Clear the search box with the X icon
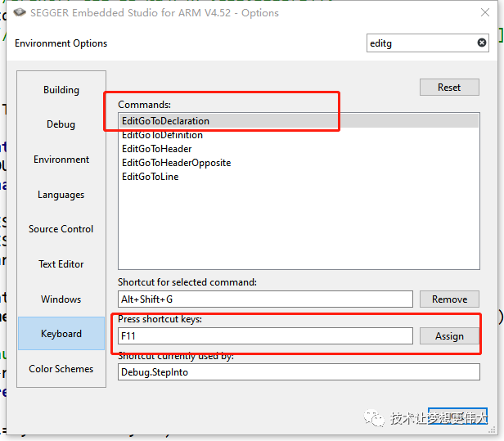Image resolution: width=504 pixels, height=441 pixels. coord(481,43)
